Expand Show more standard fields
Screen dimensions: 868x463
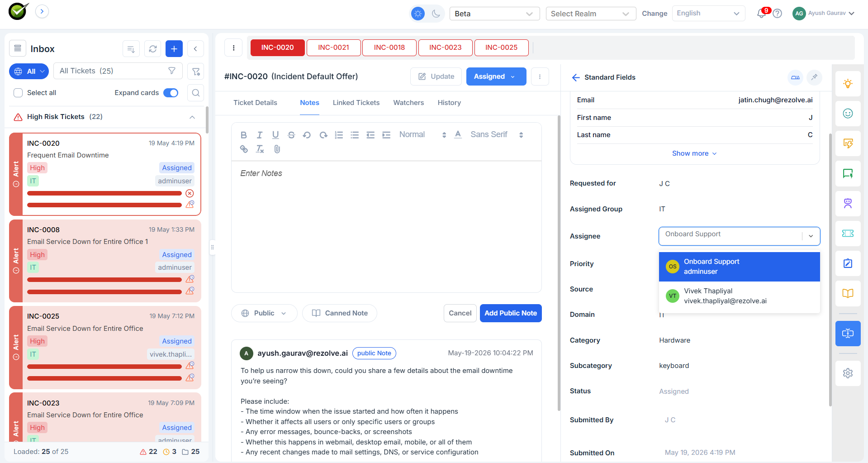click(694, 153)
